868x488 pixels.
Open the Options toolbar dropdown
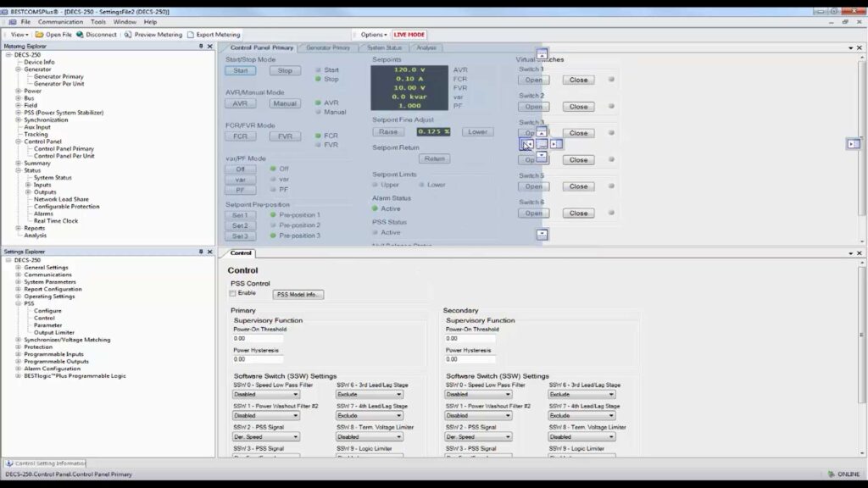click(x=373, y=35)
